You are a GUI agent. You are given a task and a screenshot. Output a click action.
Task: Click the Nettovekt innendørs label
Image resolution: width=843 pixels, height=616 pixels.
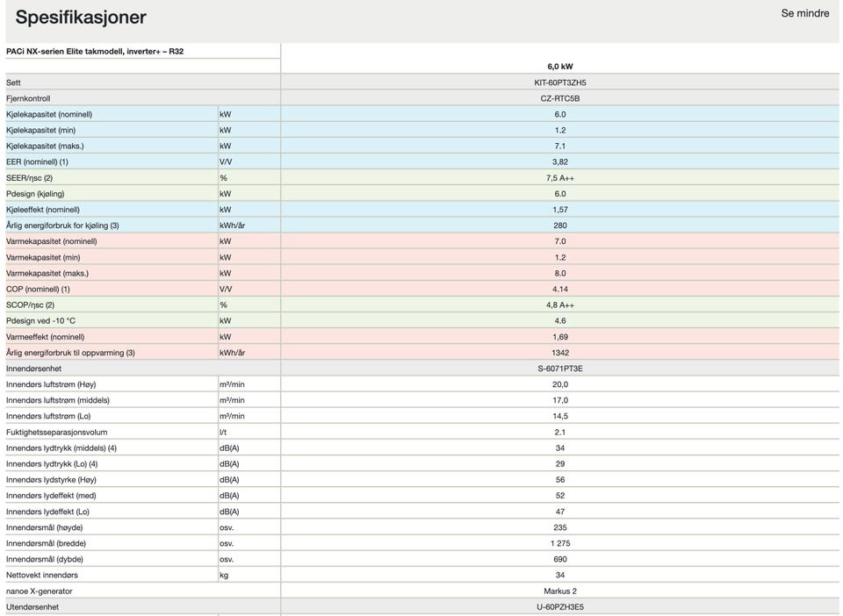42,575
